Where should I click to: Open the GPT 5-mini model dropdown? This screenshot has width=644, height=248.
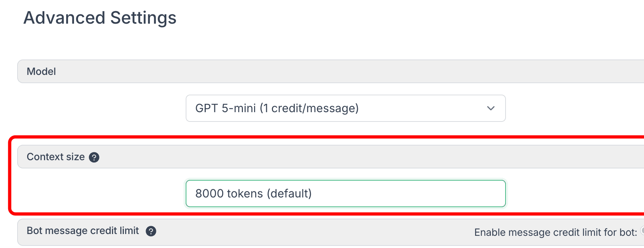345,108
